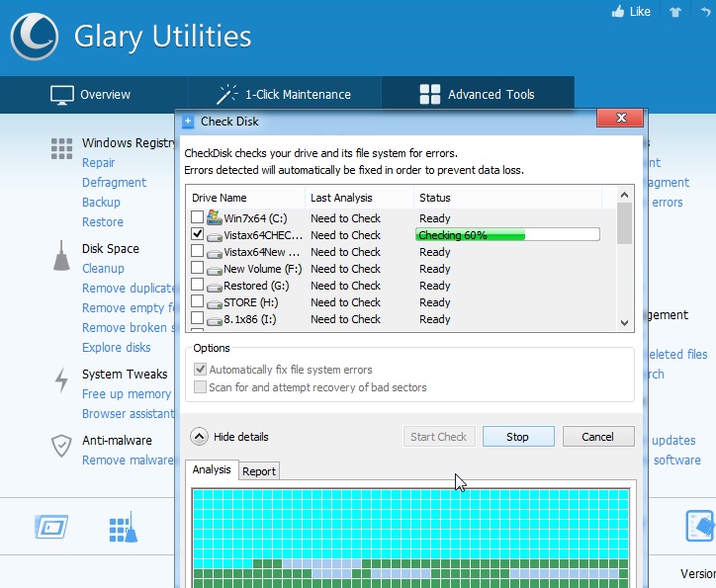Select the STORE (H:) checkbox
This screenshot has height=588, width=716.
[197, 301]
